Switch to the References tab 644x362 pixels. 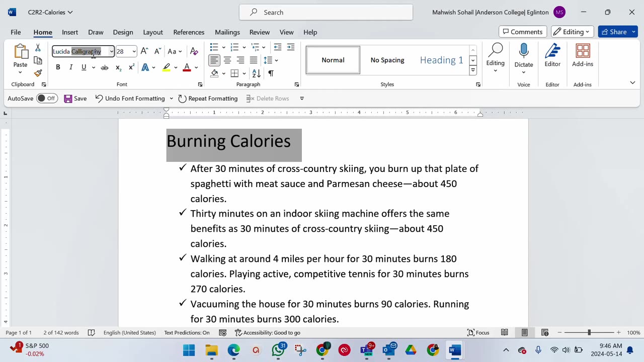[189, 32]
